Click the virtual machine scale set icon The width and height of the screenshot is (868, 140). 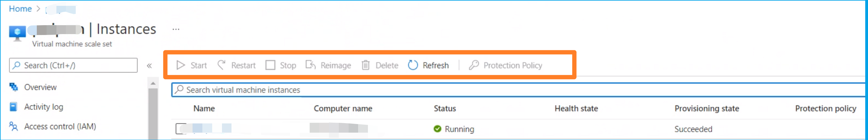(17, 33)
